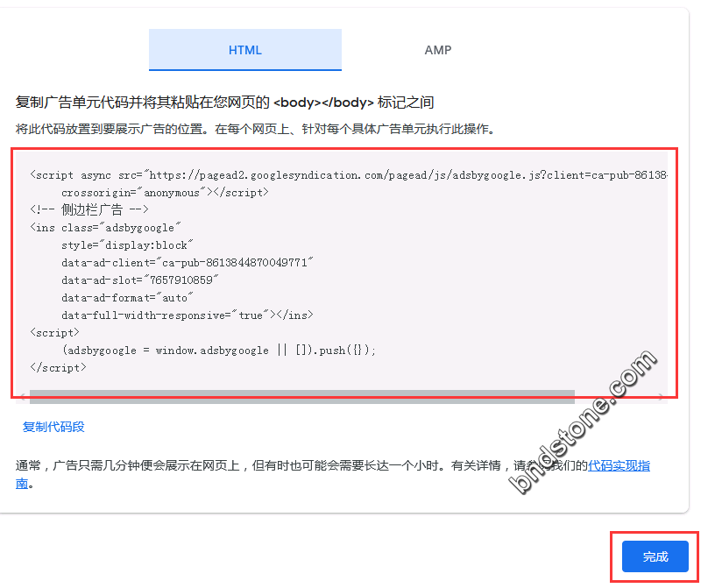This screenshot has height=588, width=715.
Task: Click the data-ad-format="auto" line
Action: (127, 298)
